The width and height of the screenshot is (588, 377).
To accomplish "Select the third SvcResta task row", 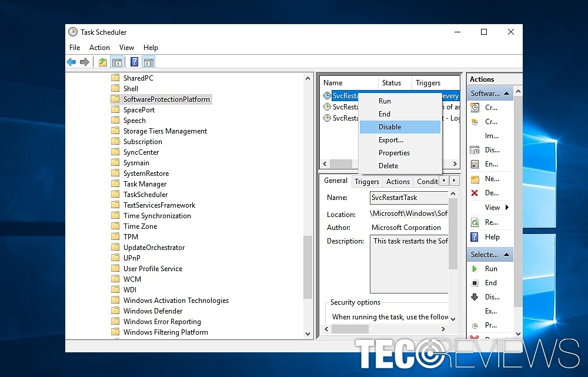I will [392, 118].
